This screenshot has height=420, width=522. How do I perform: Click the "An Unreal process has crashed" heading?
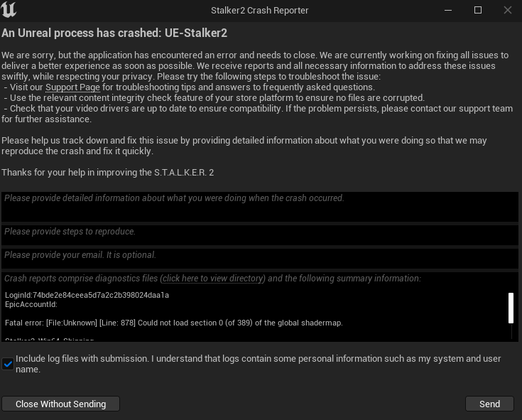click(114, 33)
